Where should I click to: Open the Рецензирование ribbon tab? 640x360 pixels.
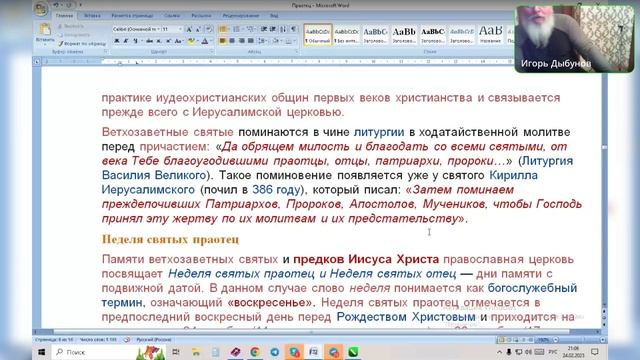[x=240, y=16]
